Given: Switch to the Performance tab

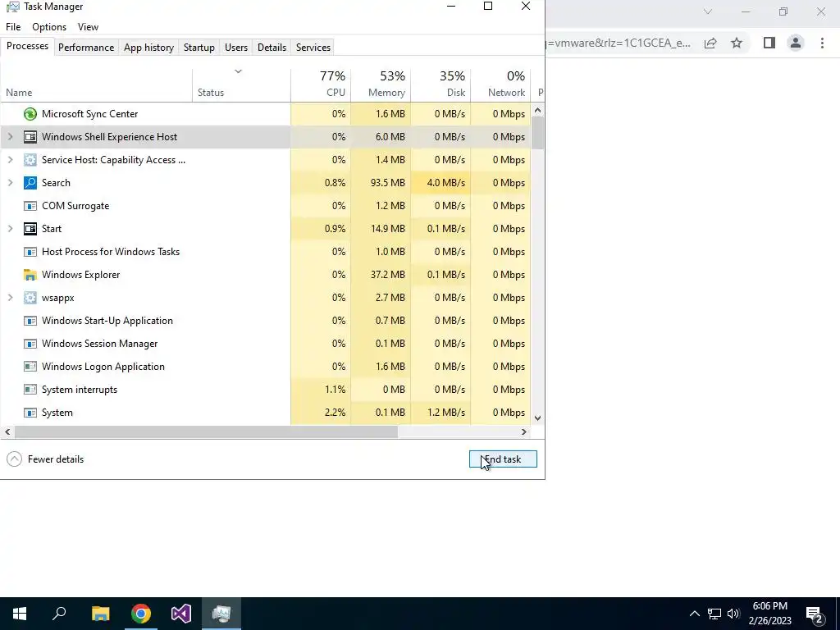Looking at the screenshot, I should click(86, 47).
